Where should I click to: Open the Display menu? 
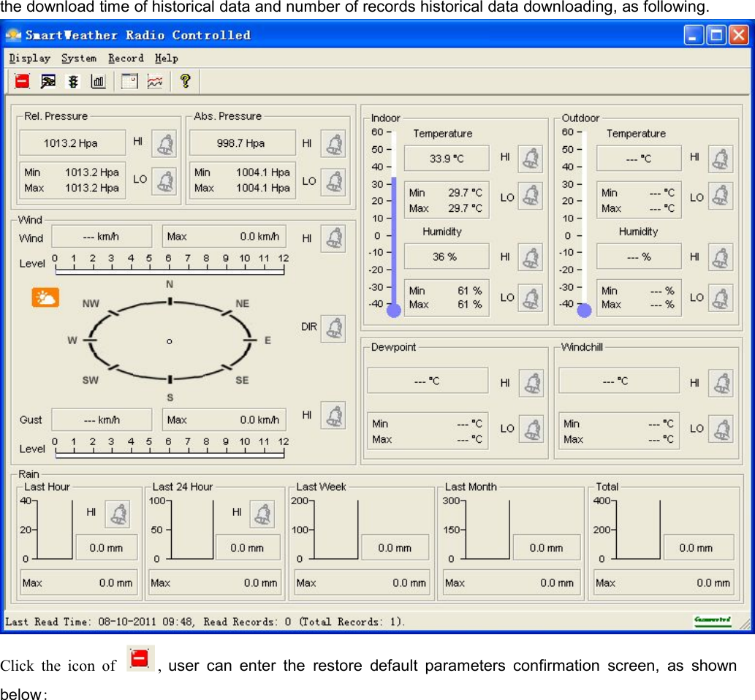coord(30,58)
